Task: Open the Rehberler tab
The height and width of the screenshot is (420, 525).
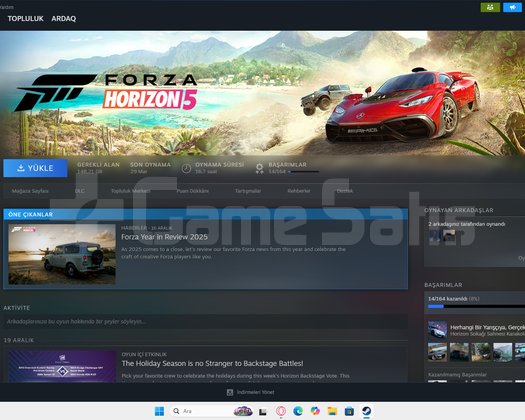Action: pyautogui.click(x=299, y=191)
